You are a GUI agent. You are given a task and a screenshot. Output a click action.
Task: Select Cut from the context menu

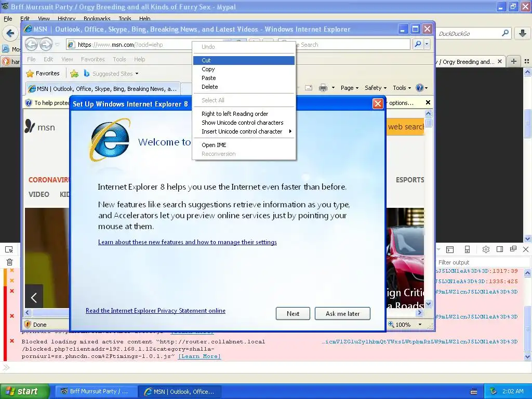coord(244,60)
